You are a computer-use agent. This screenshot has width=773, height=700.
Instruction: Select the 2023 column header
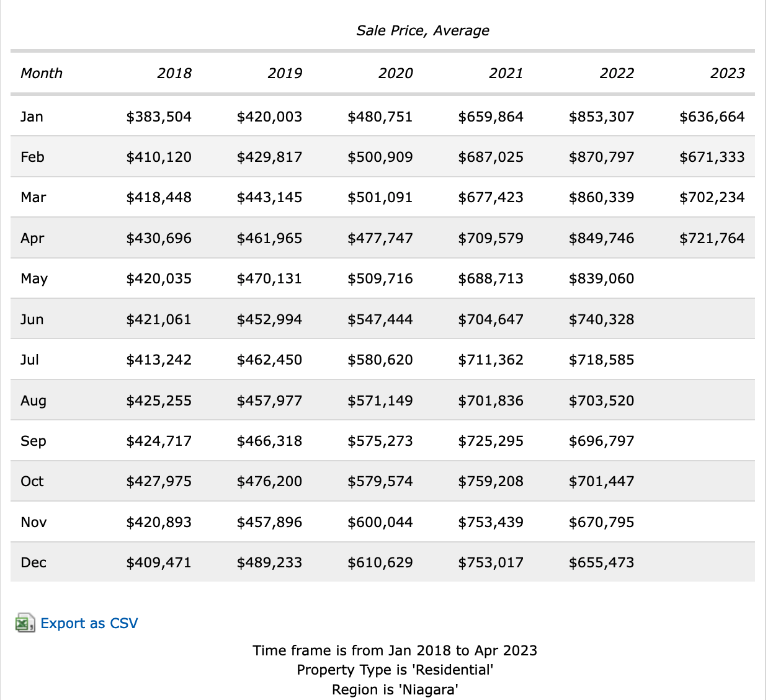pyautogui.click(x=727, y=73)
